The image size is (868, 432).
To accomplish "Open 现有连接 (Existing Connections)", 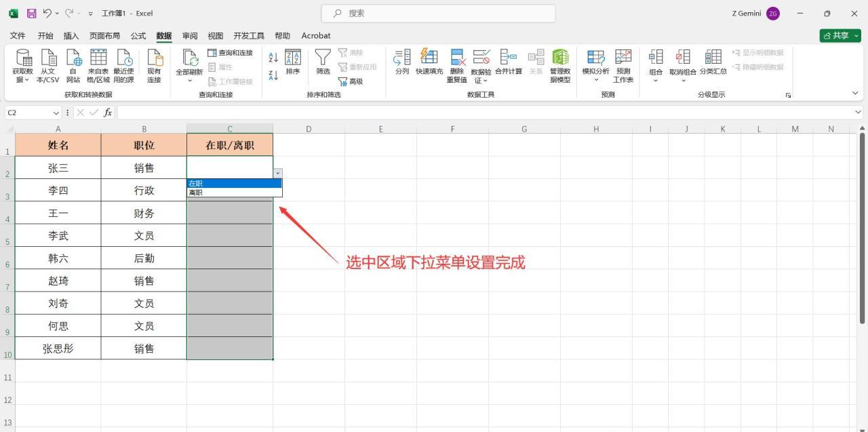I will (155, 66).
